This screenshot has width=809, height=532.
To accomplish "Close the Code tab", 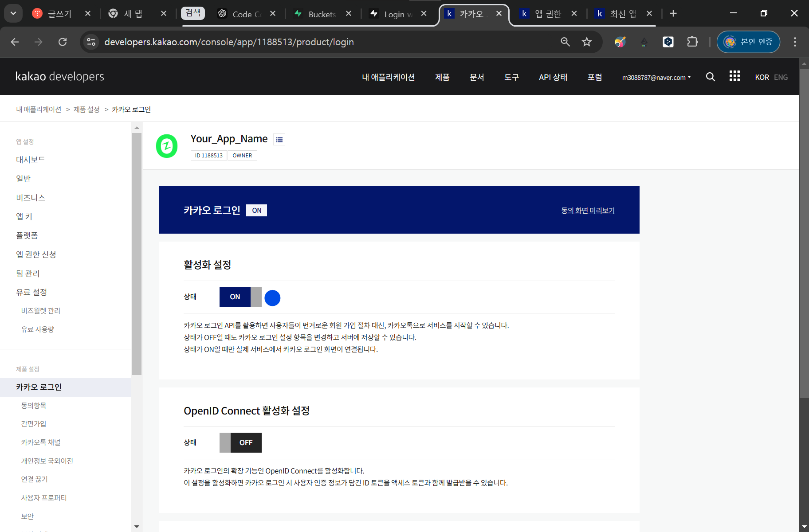I will tap(273, 13).
